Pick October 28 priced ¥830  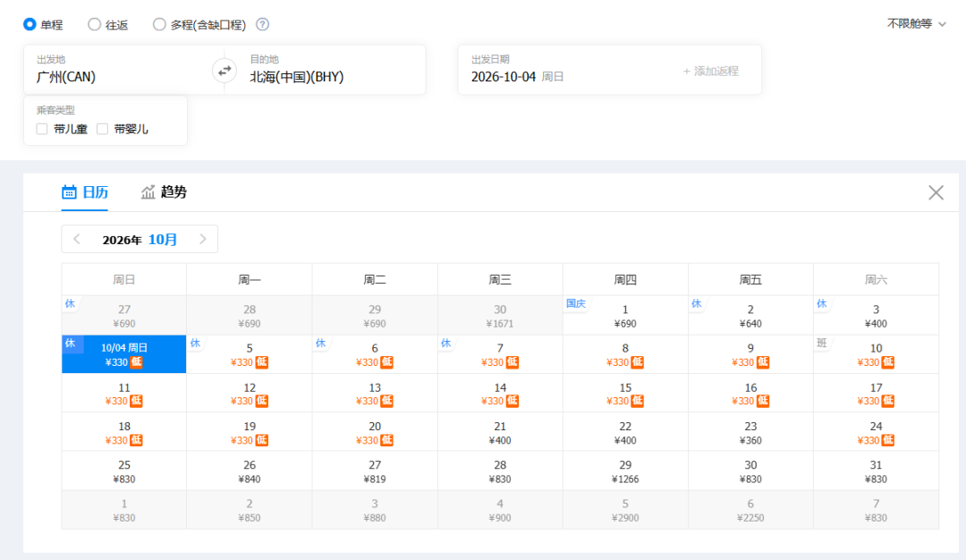tap(500, 471)
